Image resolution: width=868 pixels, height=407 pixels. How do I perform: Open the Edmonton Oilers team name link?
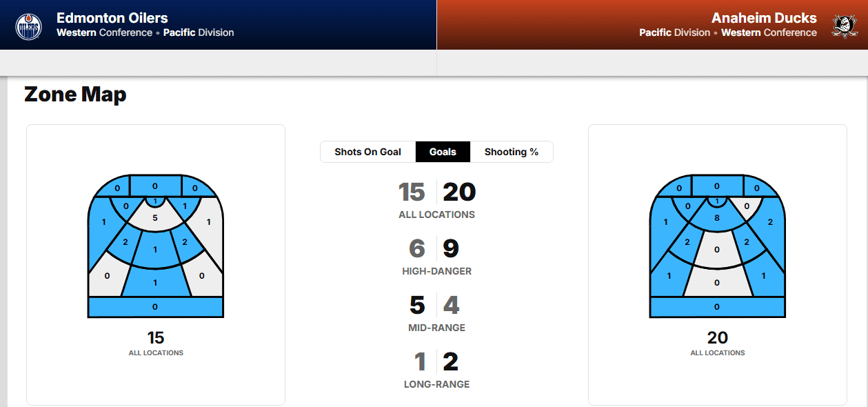[x=112, y=18]
